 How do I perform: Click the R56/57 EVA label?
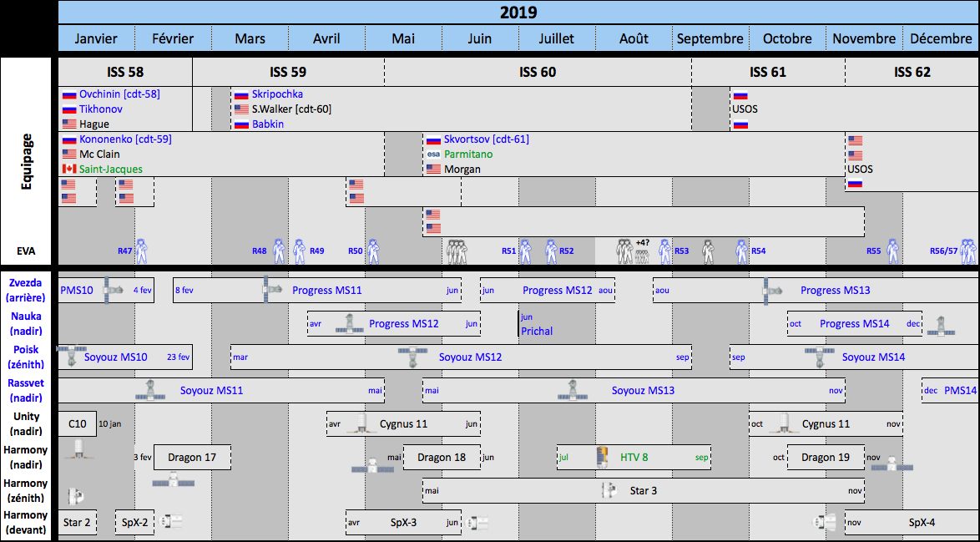(944, 251)
